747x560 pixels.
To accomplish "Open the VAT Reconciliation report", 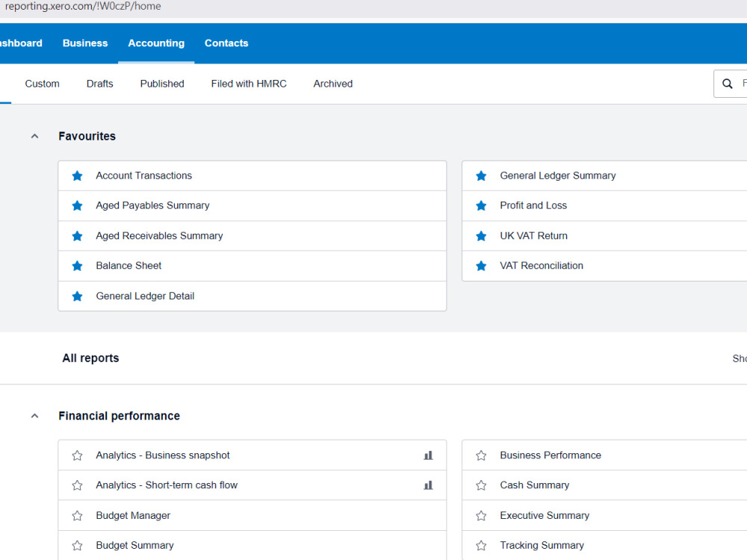I will coord(541,266).
